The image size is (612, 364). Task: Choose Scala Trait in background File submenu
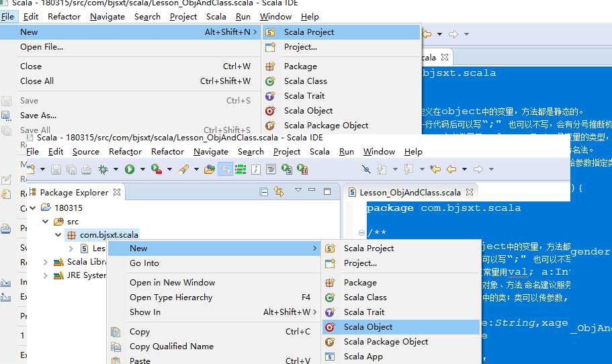point(341,96)
